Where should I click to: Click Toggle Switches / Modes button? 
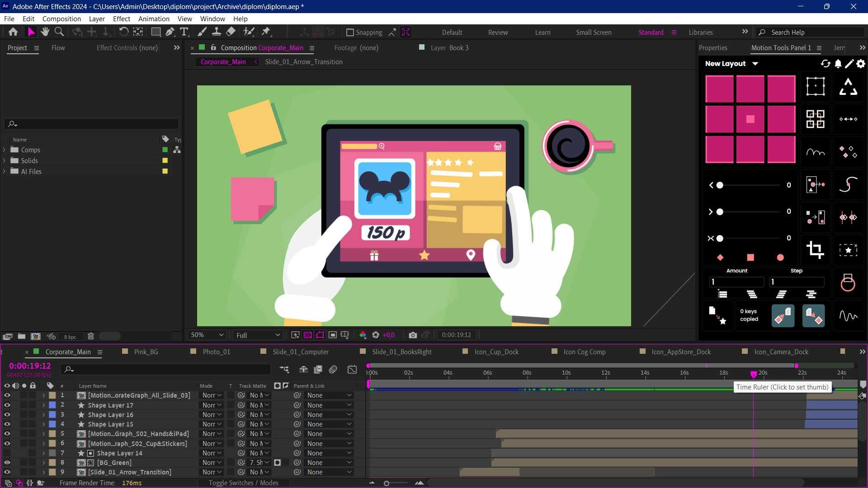[243, 483]
